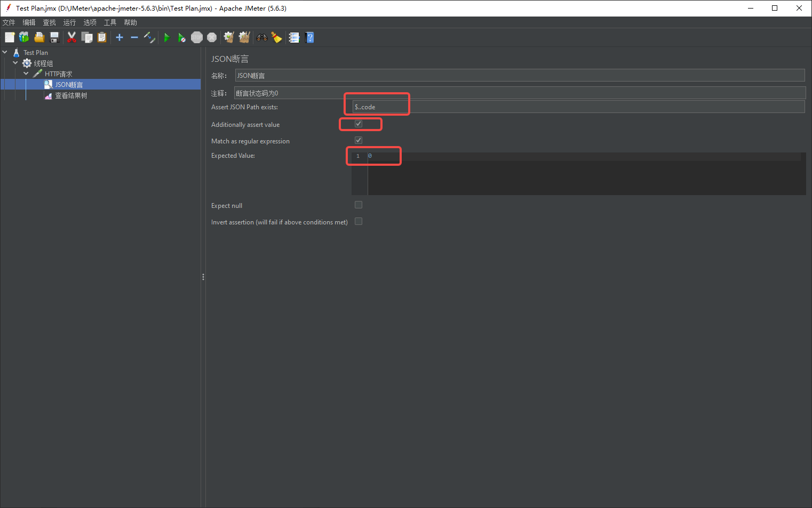Open the 文件 menu
Screen dimensions: 812x508
(x=9, y=22)
